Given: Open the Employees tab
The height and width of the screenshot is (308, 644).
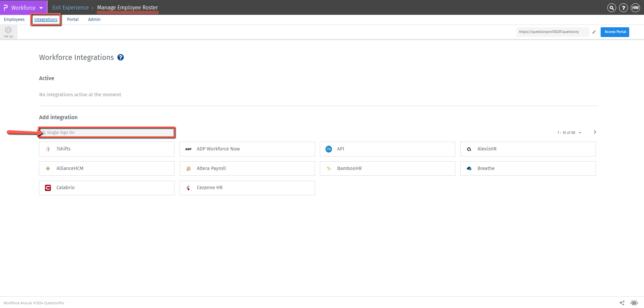Looking at the screenshot, I should [x=14, y=20].
